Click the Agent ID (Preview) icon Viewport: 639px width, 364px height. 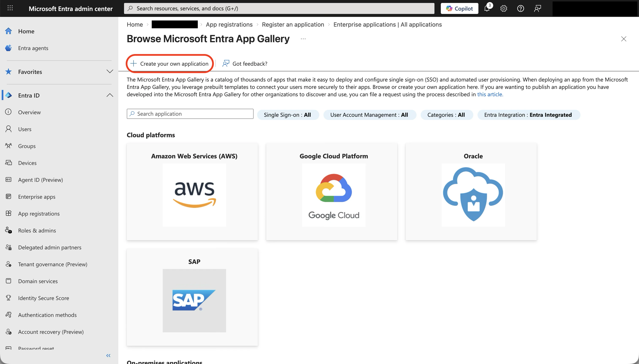(8, 180)
